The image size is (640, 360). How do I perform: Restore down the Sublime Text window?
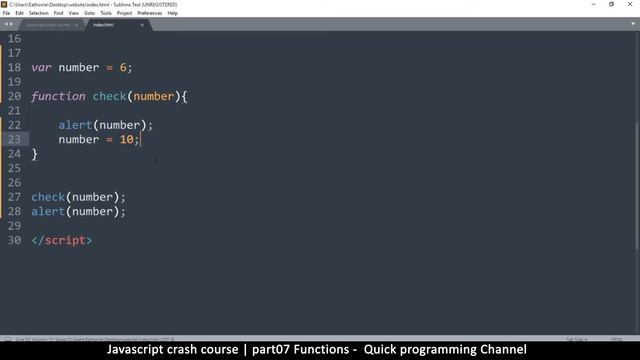[x=611, y=4]
